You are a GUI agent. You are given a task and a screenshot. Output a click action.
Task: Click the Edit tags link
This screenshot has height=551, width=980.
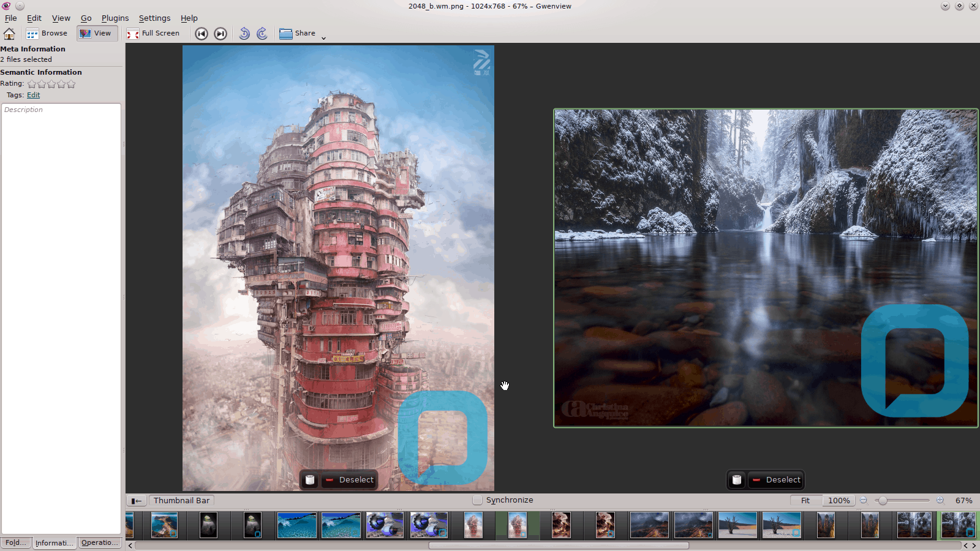(34, 96)
